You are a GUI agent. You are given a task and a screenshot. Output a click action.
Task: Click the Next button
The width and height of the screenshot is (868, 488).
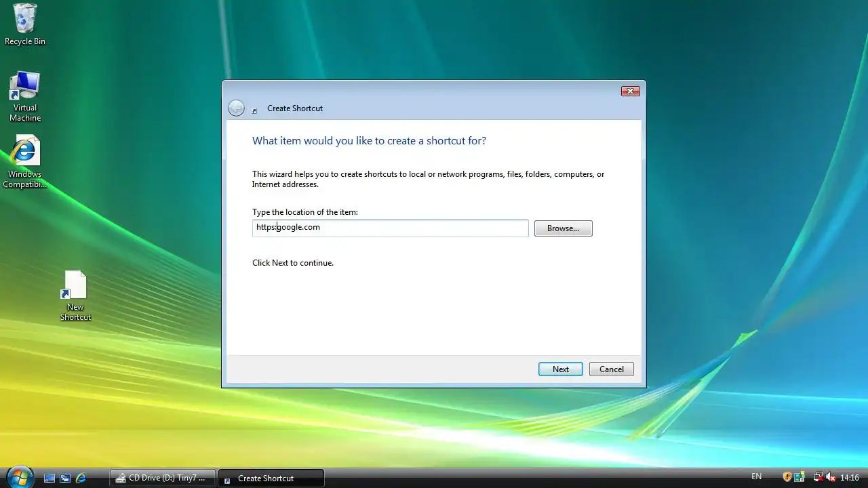point(561,369)
